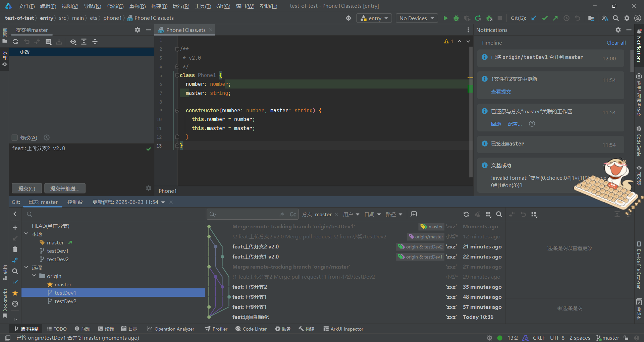Toggle the eye view options in the commit toolbar

(x=73, y=42)
